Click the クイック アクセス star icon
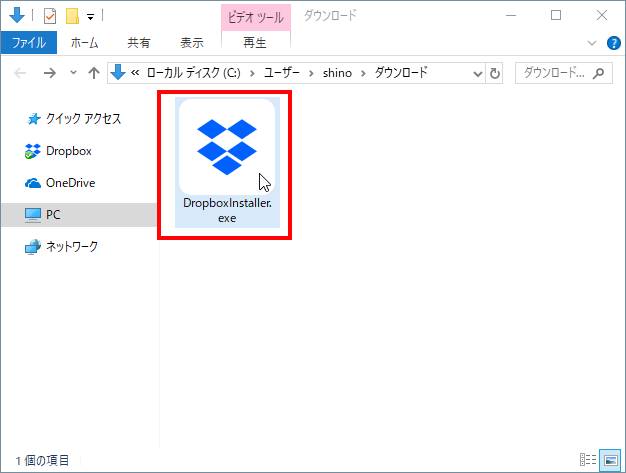 [x=33, y=119]
